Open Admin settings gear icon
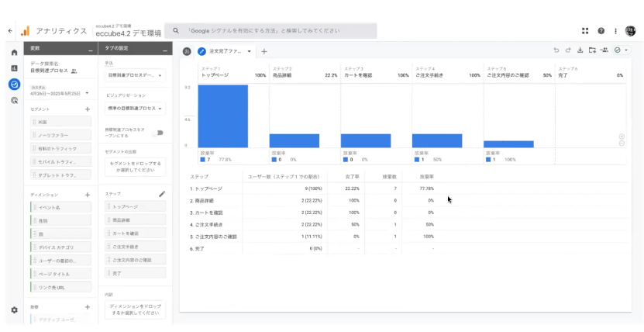The width and height of the screenshot is (644, 332). click(x=14, y=310)
